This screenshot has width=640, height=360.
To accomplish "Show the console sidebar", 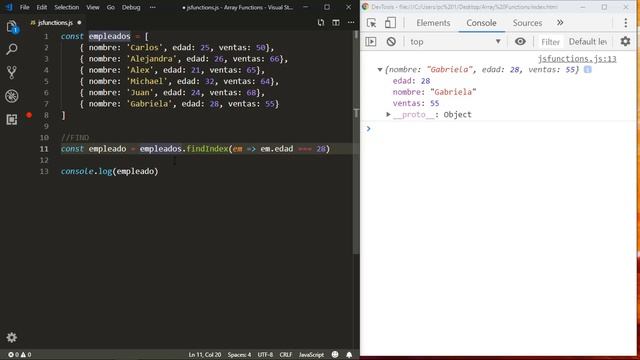I will coord(371,42).
